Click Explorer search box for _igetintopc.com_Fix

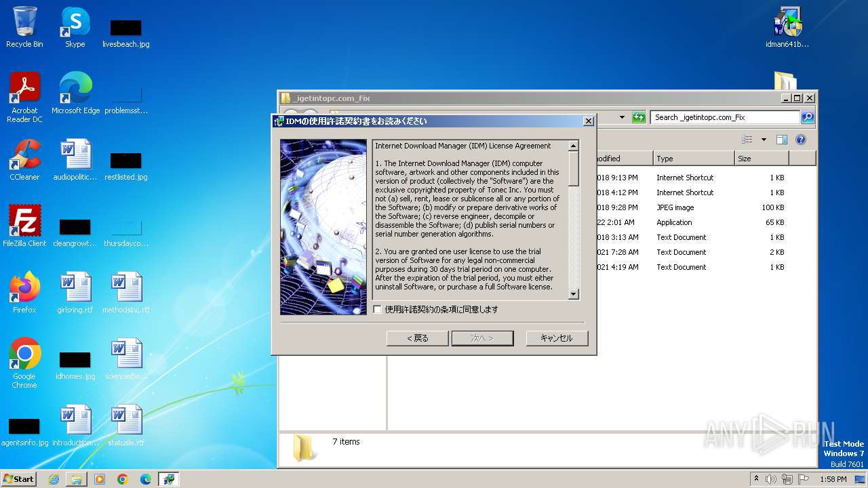click(725, 117)
